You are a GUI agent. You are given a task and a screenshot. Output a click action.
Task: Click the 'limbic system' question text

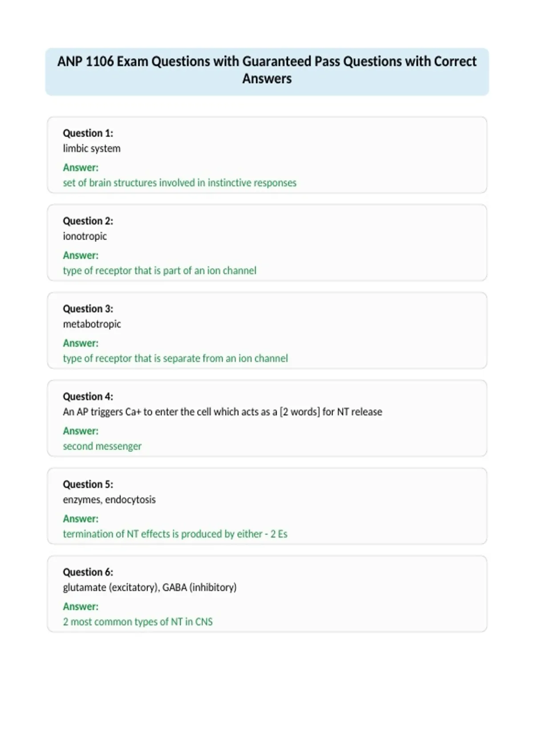[92, 149]
